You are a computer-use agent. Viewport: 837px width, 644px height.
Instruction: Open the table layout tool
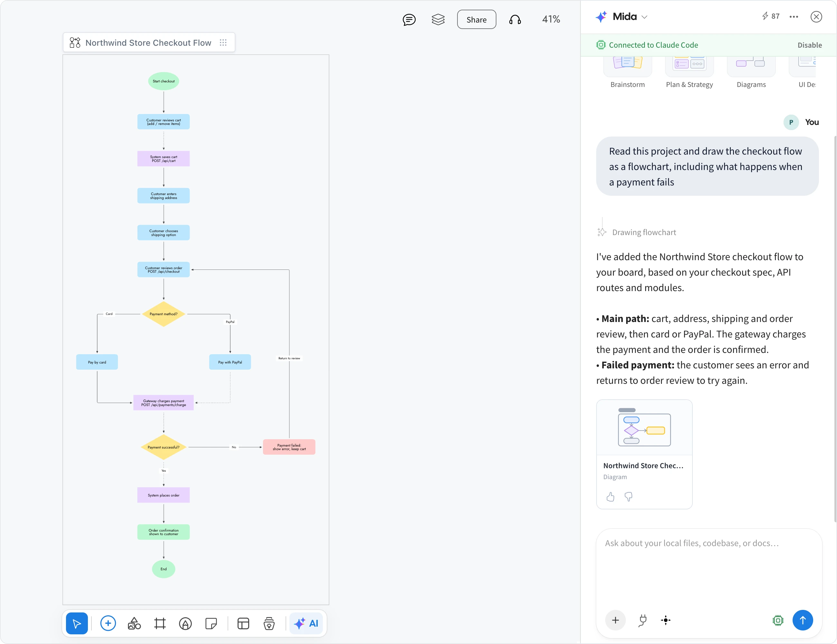(243, 623)
